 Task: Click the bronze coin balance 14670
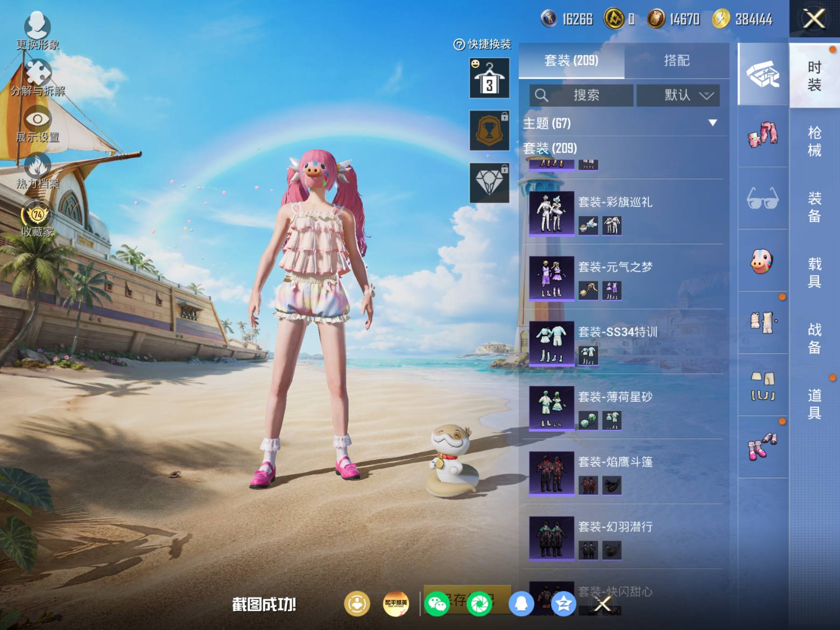click(x=674, y=19)
